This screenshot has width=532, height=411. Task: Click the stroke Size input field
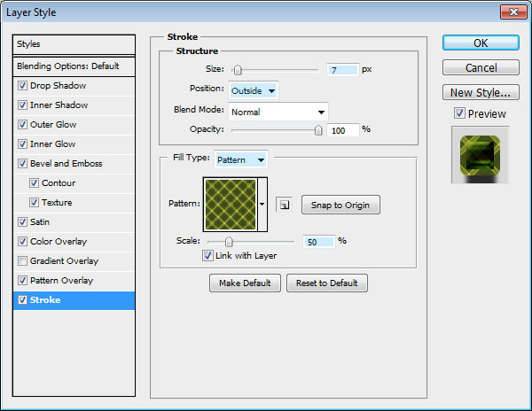[x=342, y=70]
